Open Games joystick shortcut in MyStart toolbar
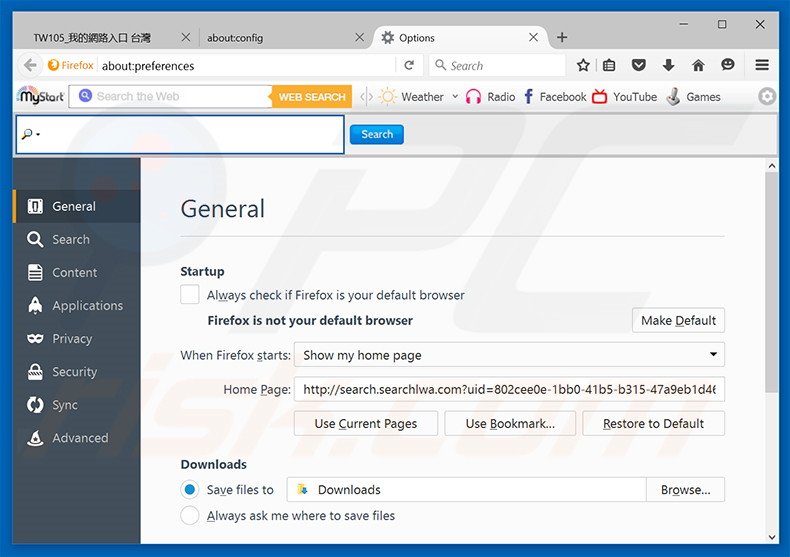Image resolution: width=790 pixels, height=557 pixels. coord(693,97)
